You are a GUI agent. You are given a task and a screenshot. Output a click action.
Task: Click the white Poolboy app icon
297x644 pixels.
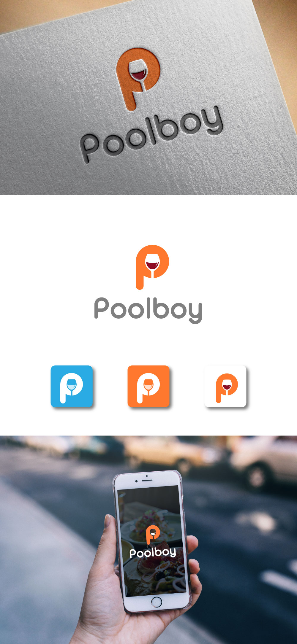225,386
